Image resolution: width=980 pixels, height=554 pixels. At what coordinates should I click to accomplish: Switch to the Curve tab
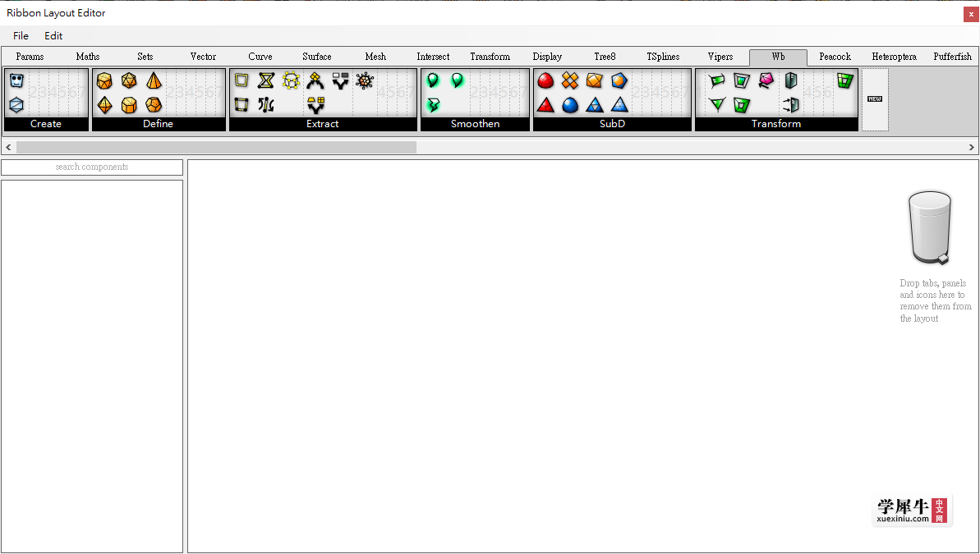(x=260, y=57)
